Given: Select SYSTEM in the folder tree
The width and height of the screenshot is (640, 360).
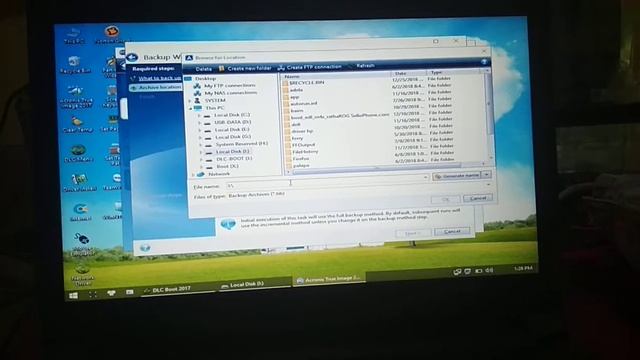Looking at the screenshot, I should 215,100.
